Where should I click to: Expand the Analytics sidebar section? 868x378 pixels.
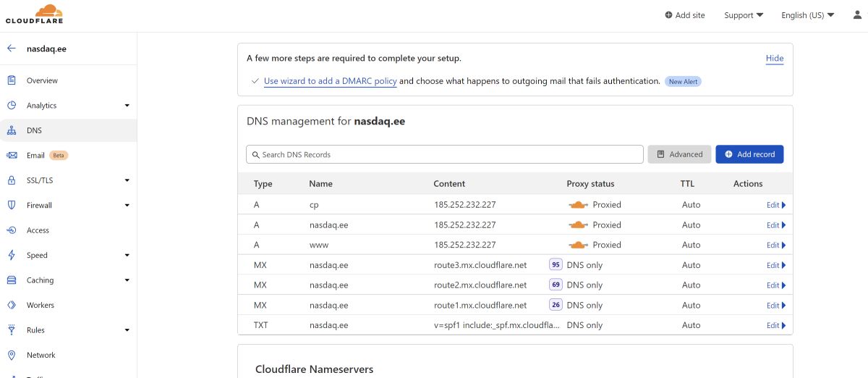pyautogui.click(x=127, y=106)
